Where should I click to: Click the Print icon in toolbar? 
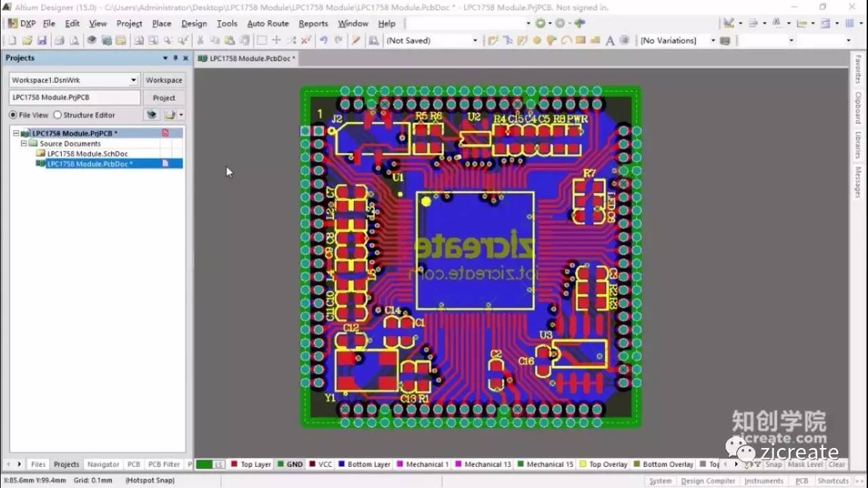pyautogui.click(x=60, y=41)
